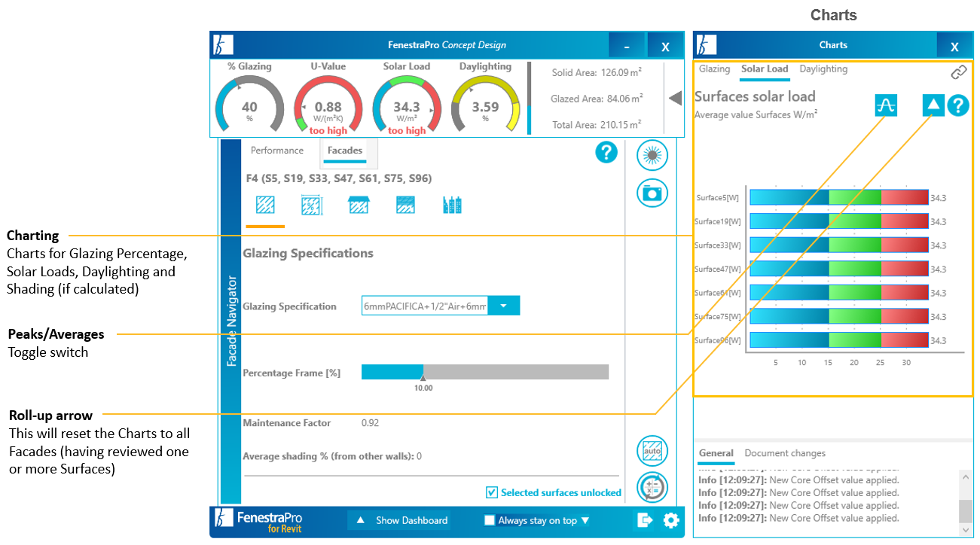Open the surrounding buildings icon
The height and width of the screenshot is (545, 980).
(x=452, y=205)
